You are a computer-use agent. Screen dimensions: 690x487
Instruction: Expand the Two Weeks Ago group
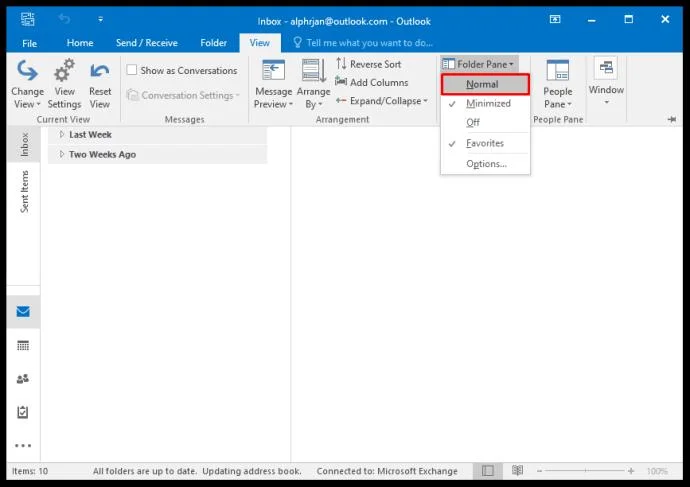(x=62, y=155)
